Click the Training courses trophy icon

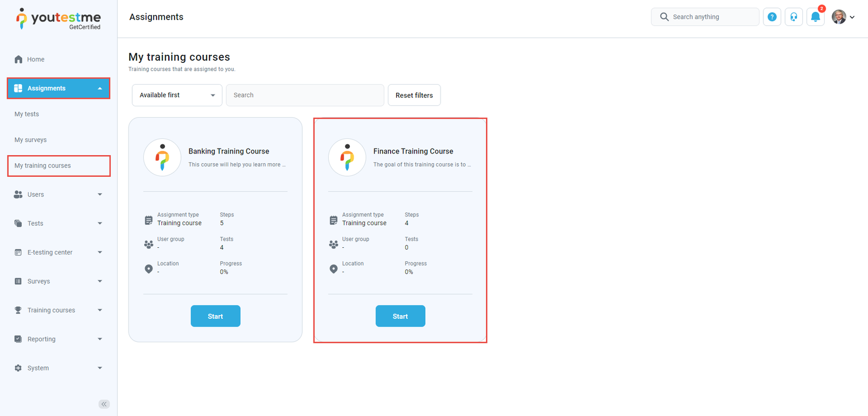coord(18,310)
